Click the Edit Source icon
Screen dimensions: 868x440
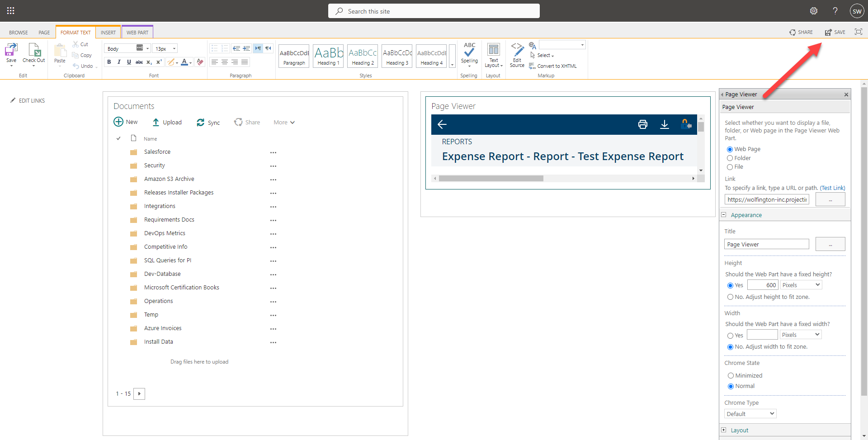coord(517,49)
